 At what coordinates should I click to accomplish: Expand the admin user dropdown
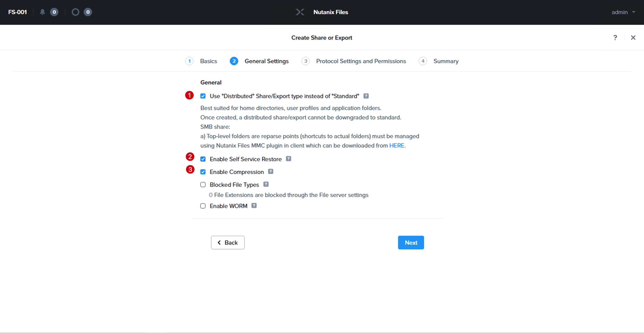[x=623, y=12]
